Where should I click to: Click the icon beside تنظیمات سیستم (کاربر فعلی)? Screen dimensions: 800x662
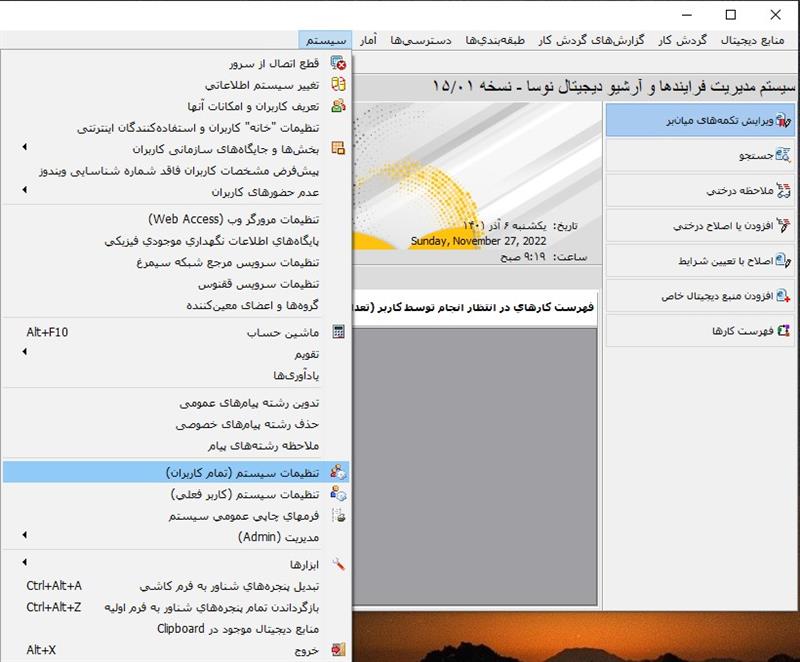[x=338, y=494]
